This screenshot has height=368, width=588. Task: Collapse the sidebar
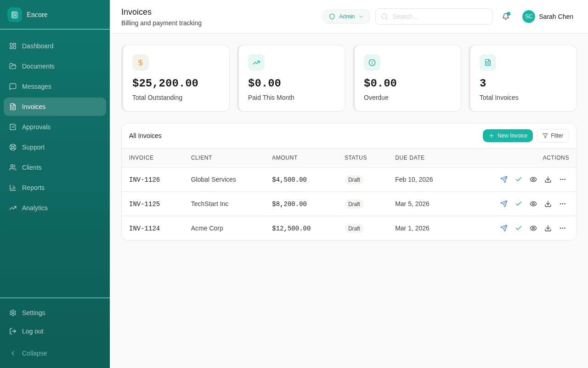[29, 353]
